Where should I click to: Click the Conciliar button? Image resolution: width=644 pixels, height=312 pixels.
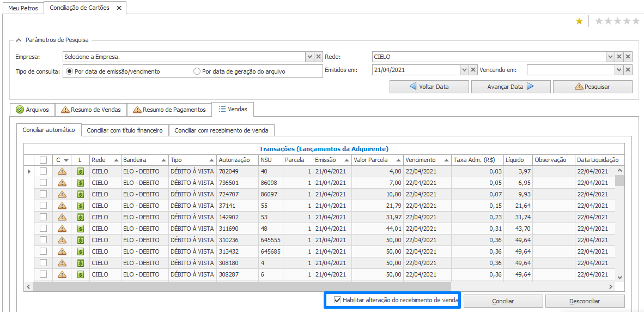pyautogui.click(x=503, y=301)
